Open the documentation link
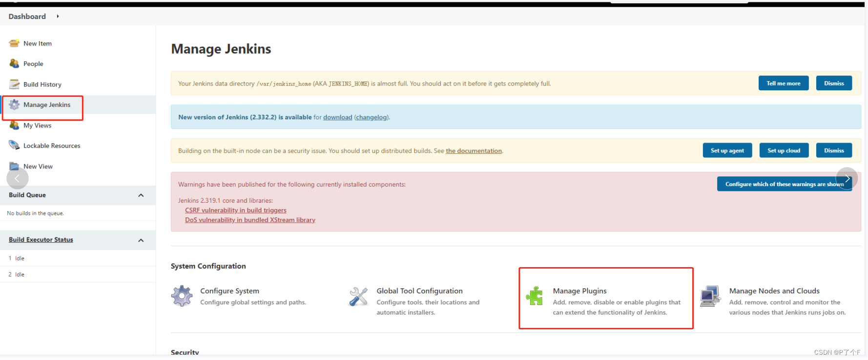This screenshot has height=360, width=868. [474, 151]
